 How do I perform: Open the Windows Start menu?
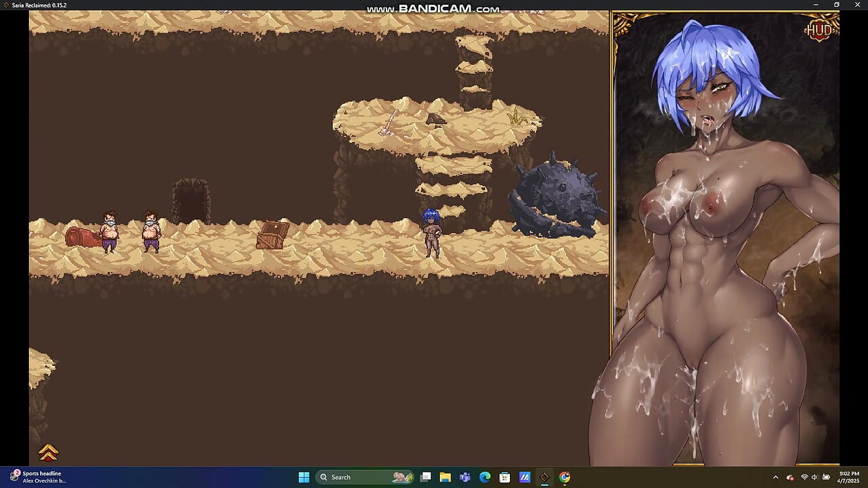(304, 477)
